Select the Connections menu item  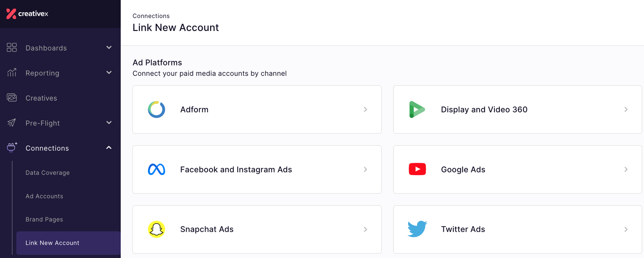tap(60, 148)
